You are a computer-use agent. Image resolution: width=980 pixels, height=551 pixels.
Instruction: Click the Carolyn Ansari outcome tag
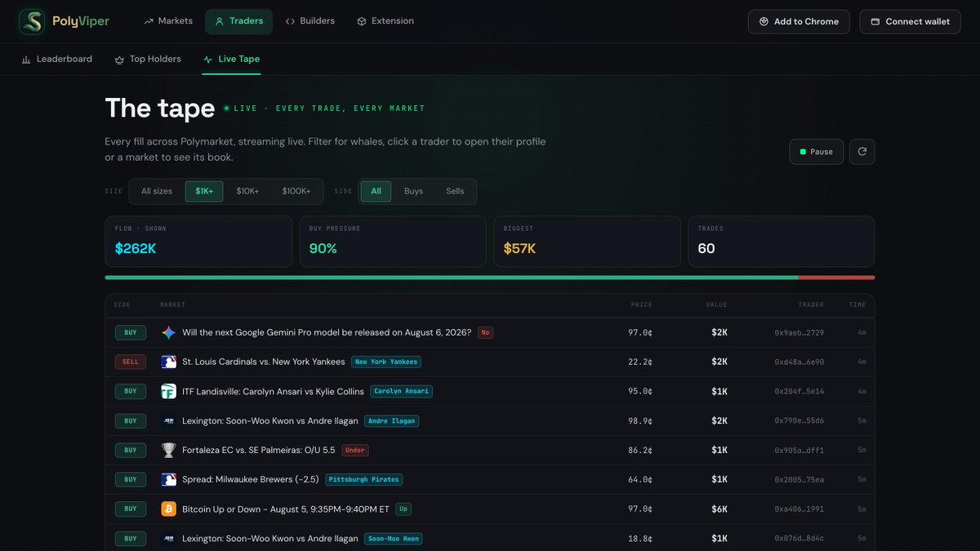(x=401, y=391)
